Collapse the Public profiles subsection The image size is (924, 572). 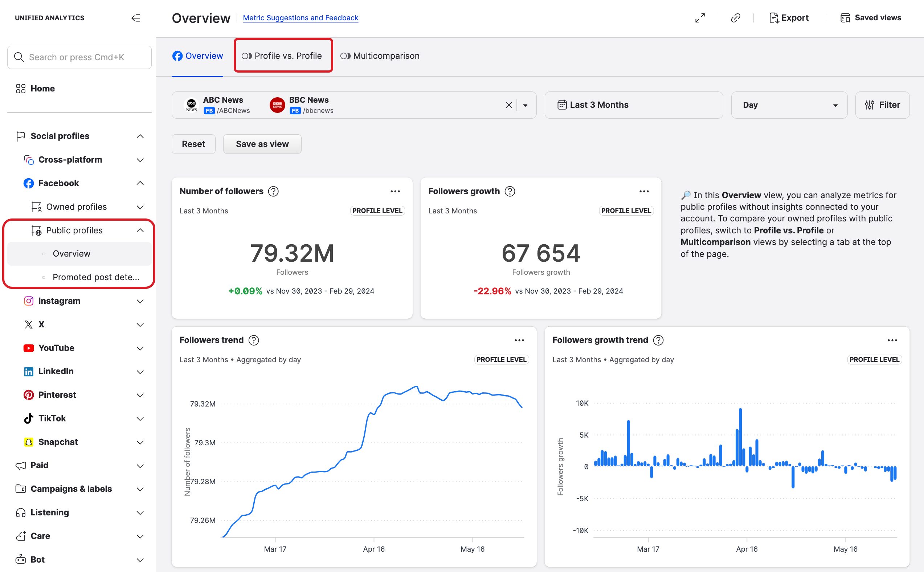pos(140,230)
